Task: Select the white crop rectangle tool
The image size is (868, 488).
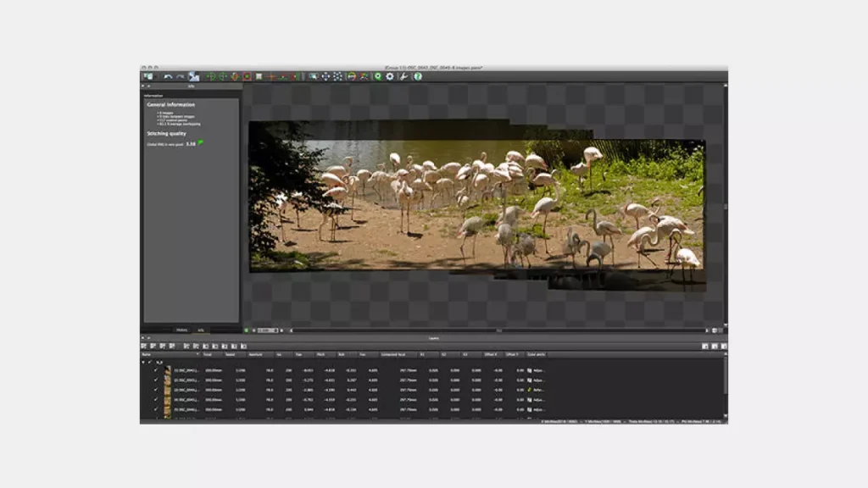Action: [259, 76]
